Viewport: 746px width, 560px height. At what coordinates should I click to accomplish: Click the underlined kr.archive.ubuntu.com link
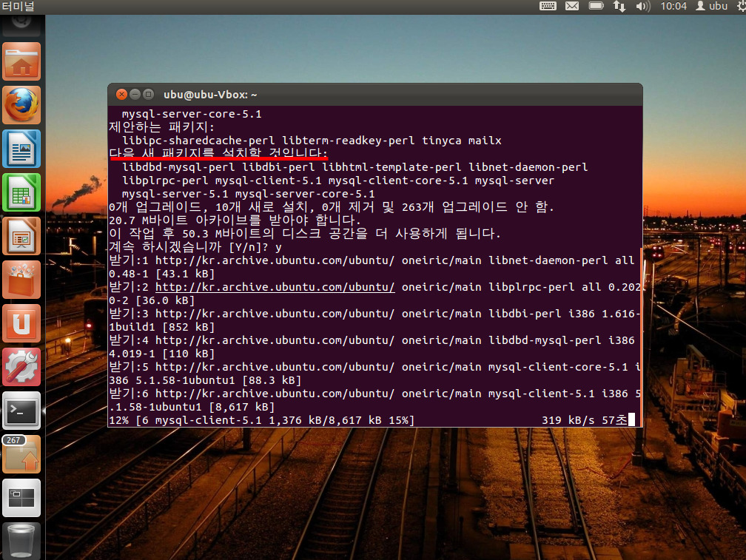tap(275, 287)
